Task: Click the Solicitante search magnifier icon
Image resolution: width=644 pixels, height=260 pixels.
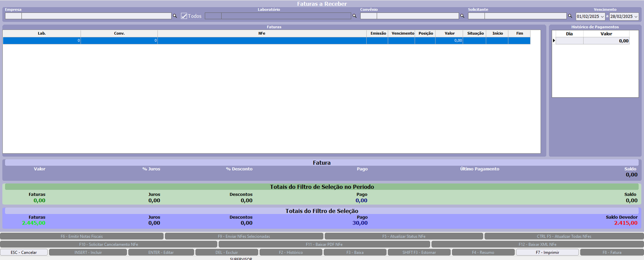Action: coord(570,16)
